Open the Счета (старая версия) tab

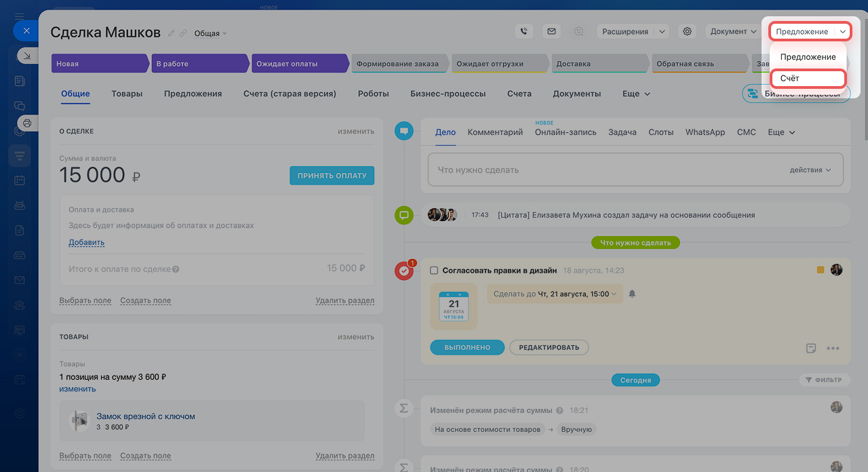(290, 94)
